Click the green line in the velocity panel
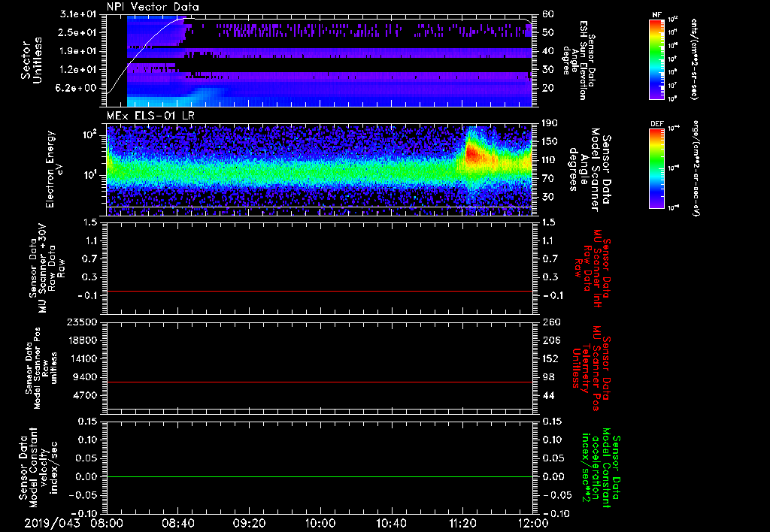The height and width of the screenshot is (532, 770). 320,476
